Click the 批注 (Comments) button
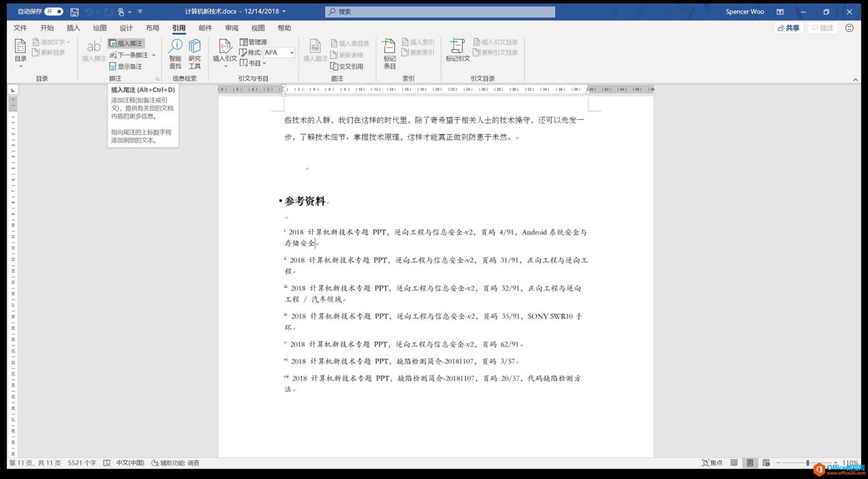This screenshot has width=868, height=479. tap(823, 27)
